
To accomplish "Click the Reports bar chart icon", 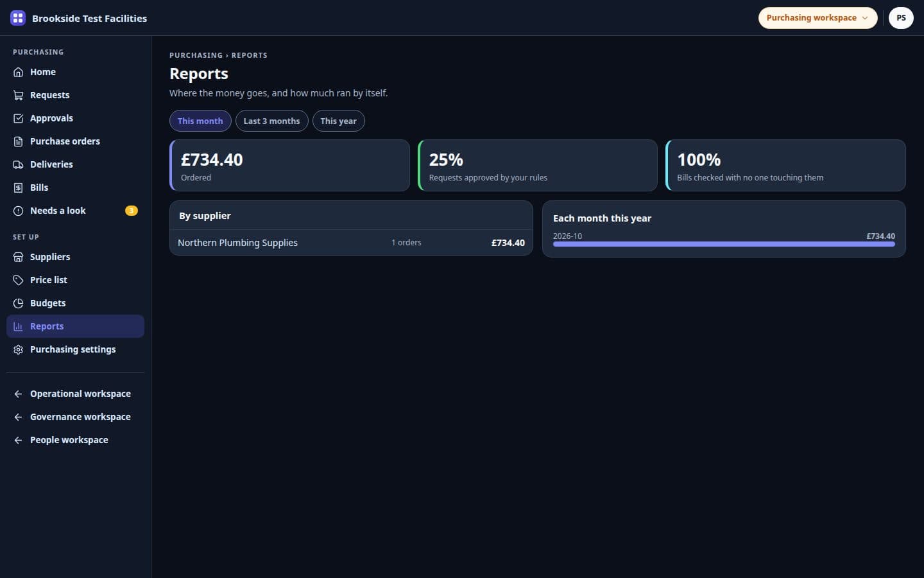I will pos(18,326).
